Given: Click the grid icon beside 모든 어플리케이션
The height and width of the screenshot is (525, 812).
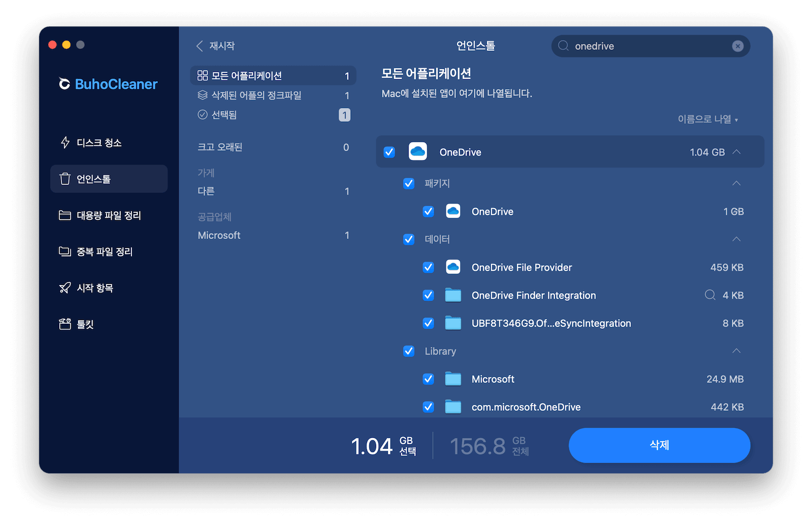Looking at the screenshot, I should (x=202, y=76).
